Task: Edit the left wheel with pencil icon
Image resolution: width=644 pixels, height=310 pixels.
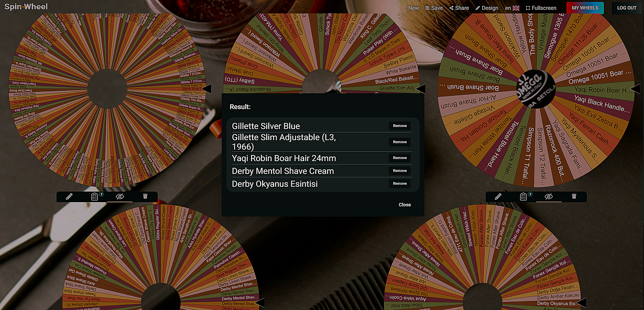Action: 69,197
